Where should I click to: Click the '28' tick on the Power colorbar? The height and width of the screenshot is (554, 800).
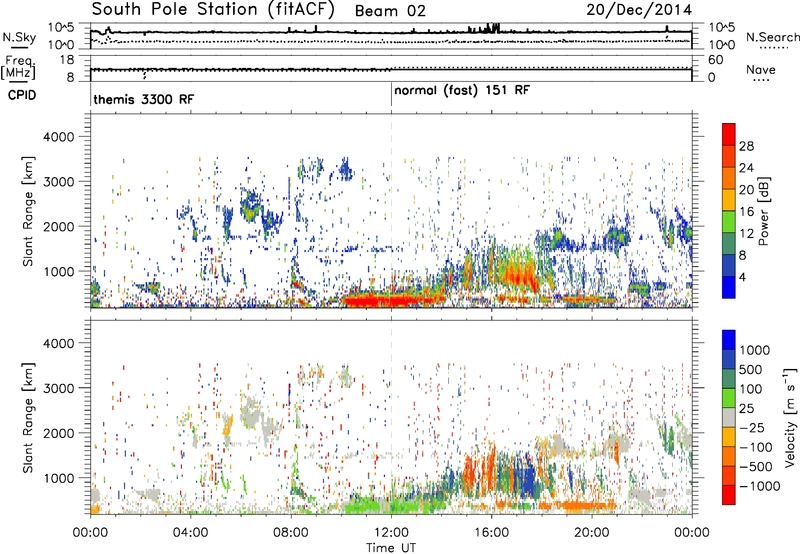[746, 146]
